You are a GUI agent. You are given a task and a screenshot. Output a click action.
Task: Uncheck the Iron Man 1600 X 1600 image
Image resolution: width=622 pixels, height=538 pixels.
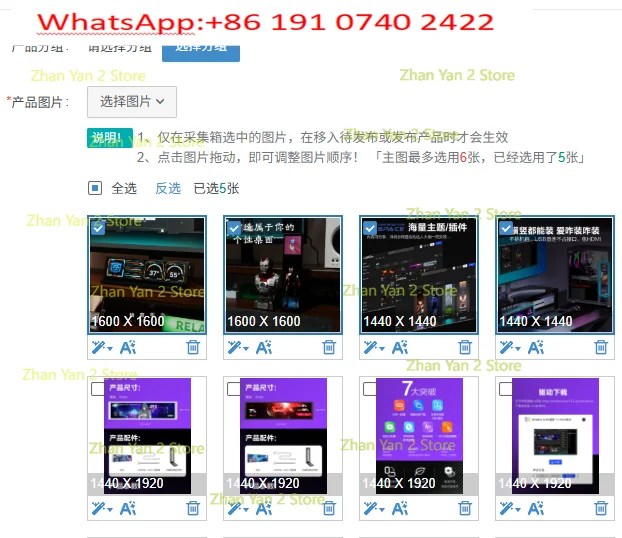click(234, 228)
